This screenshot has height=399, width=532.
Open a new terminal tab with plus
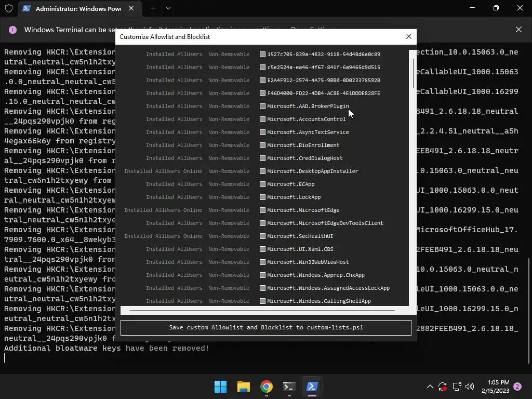pos(153,8)
